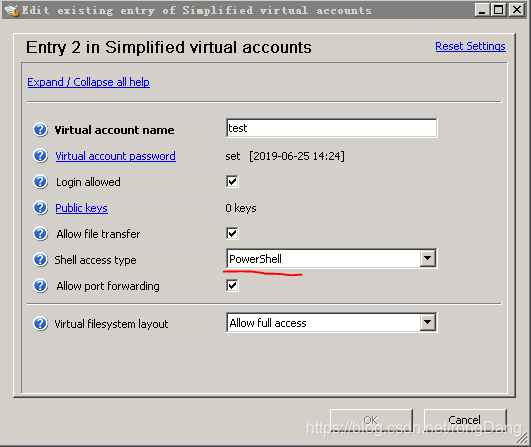This screenshot has height=447, width=531.
Task: Show help for Allow file transfer
Action: (40, 234)
